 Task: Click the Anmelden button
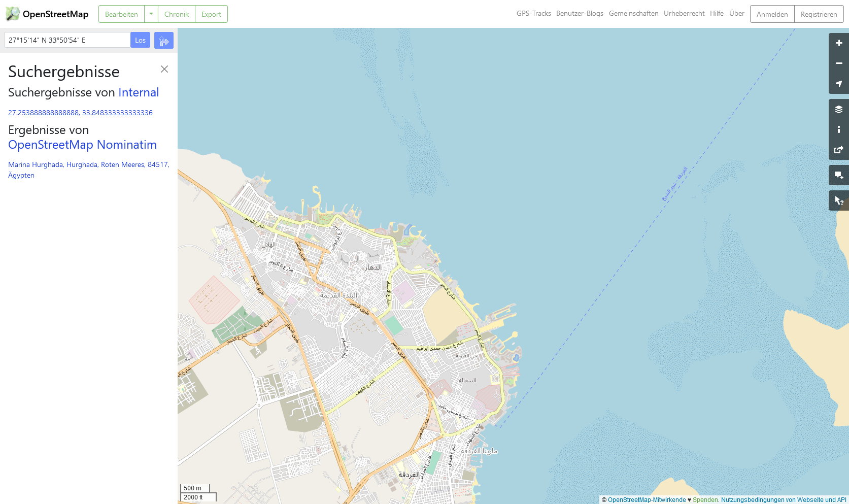click(x=772, y=14)
